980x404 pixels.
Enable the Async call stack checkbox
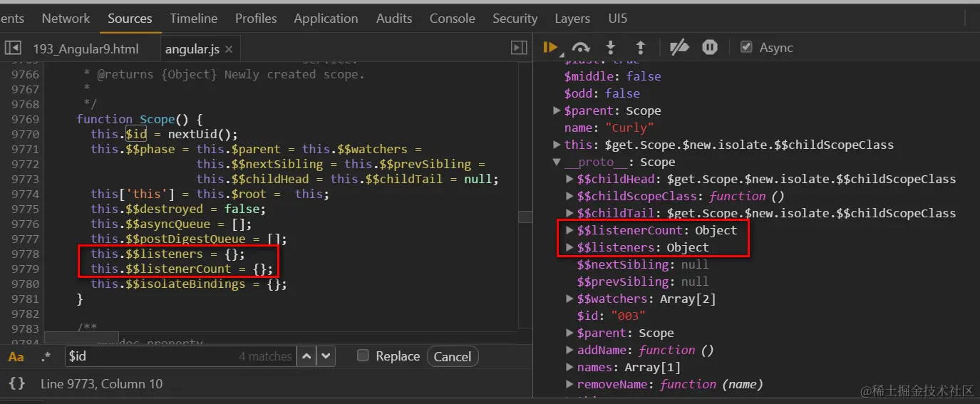coord(746,47)
